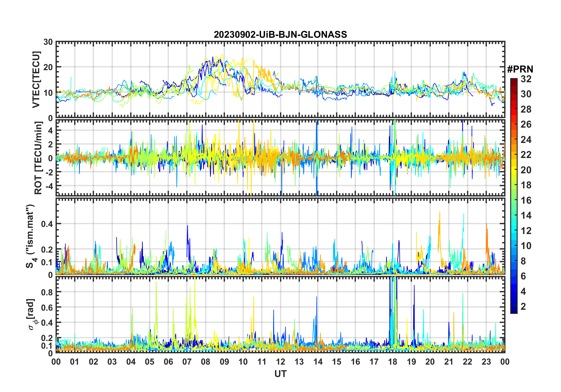Image resolution: width=561 pixels, height=392 pixels.
Task: Click tick label 0.4 on the S4 axis
Action: click(47, 224)
